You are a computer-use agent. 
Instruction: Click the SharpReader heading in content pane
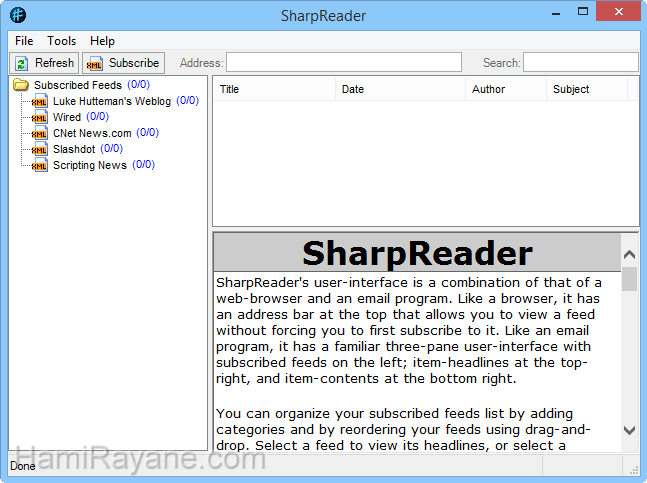417,253
